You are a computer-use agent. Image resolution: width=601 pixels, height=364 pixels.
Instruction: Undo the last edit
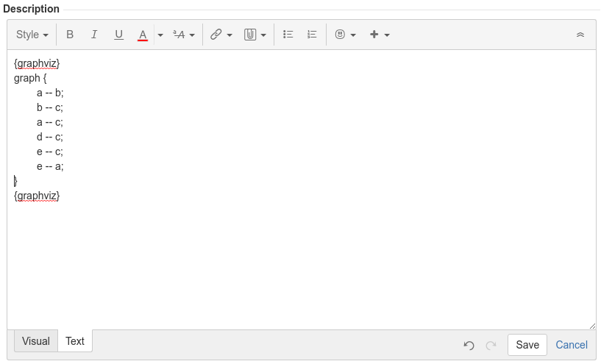(469, 345)
